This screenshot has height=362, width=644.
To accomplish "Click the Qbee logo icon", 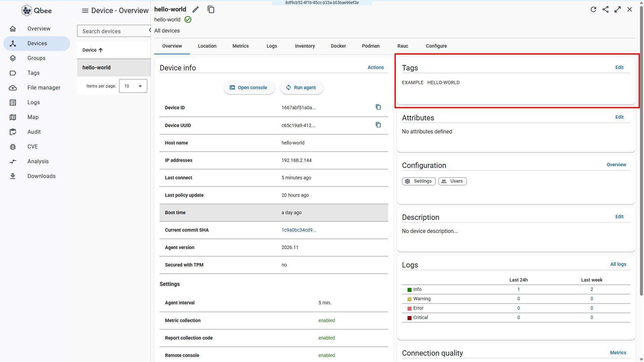I will [x=27, y=11].
